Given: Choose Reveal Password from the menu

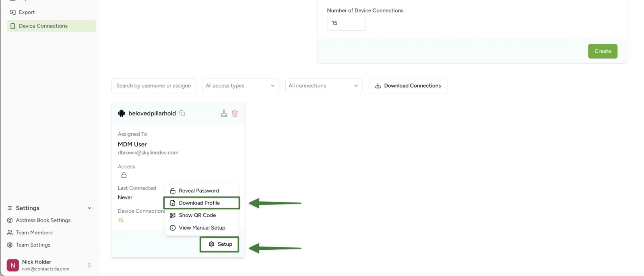Looking at the screenshot, I should [x=199, y=190].
